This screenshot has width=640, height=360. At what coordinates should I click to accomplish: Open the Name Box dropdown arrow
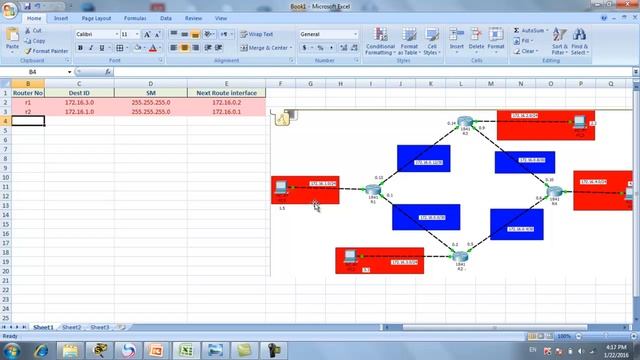coord(69,72)
